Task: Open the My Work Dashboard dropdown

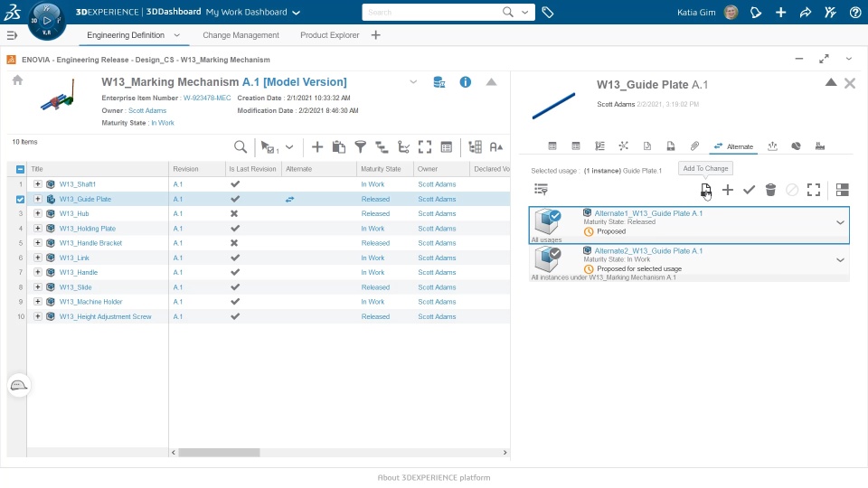Action: coord(297,12)
